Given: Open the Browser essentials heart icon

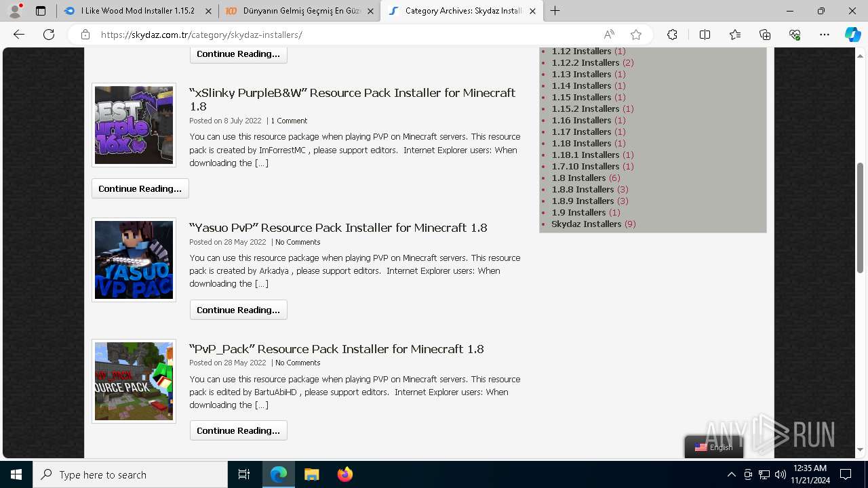Looking at the screenshot, I should [x=795, y=35].
